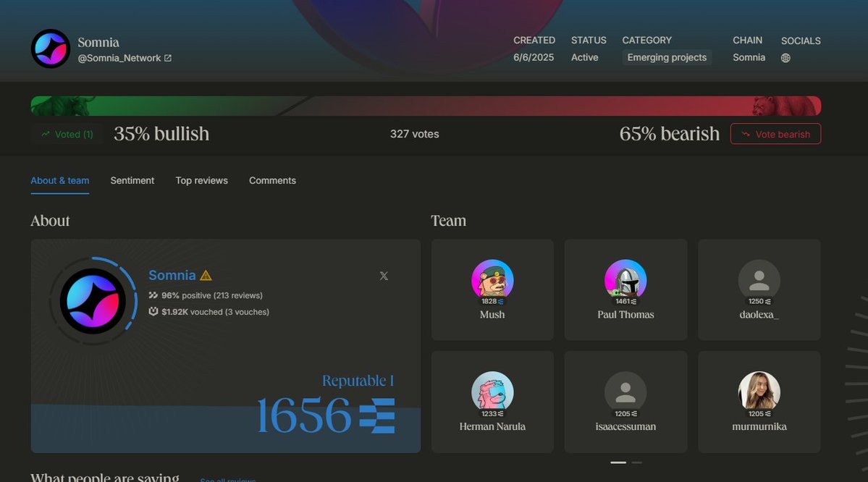Click Mush's 1828 score badge
Screen dimensions: 868x482
tap(492, 302)
